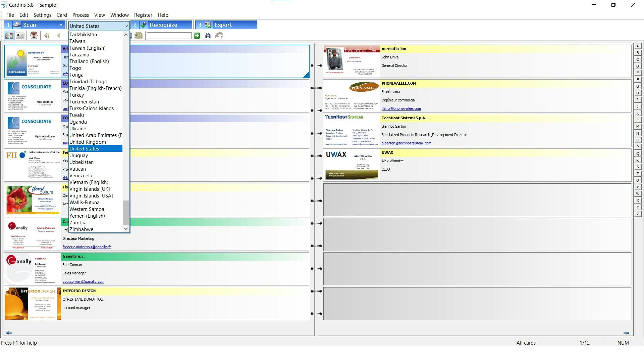The height and width of the screenshot is (354, 644).
Task: Pick Zimbabwe in the country list
Action: click(96, 229)
